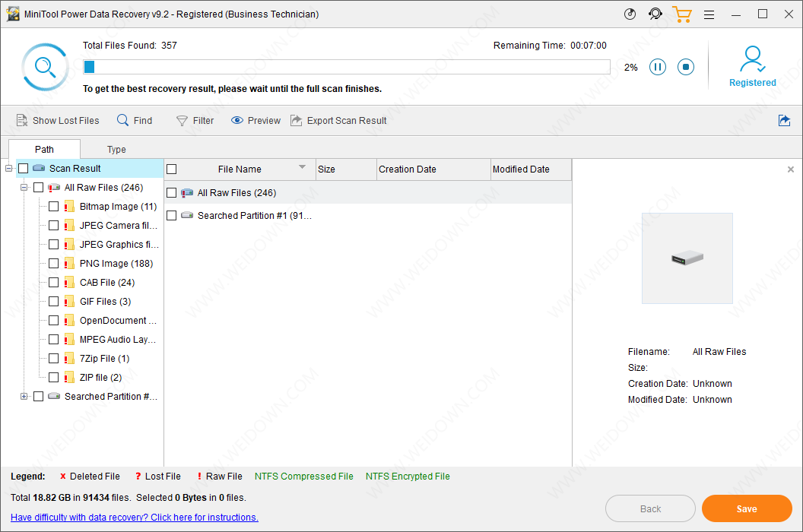
Task: Check Bitmap Image (11) checkbox
Action: point(54,207)
